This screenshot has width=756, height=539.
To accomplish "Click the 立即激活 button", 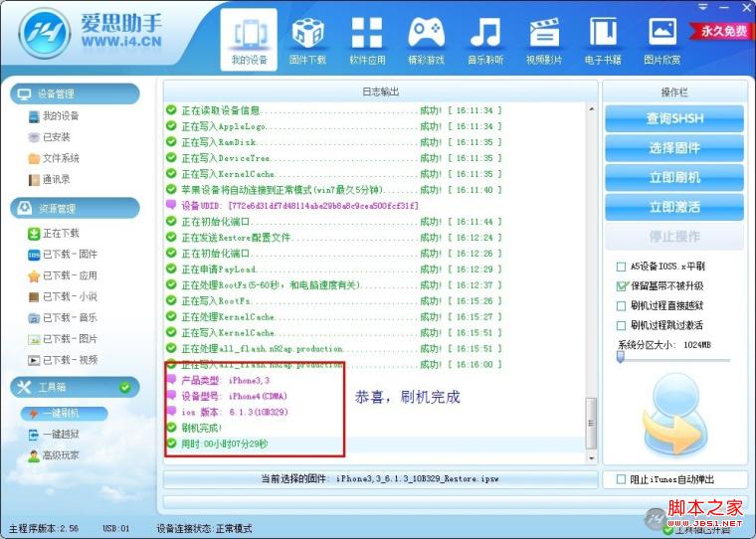I will 674,207.
